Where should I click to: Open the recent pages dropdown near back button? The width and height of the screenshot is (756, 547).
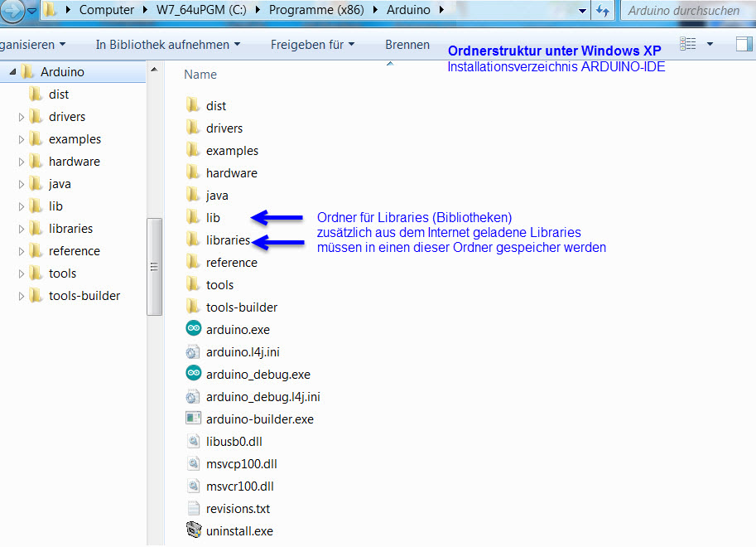(31, 11)
